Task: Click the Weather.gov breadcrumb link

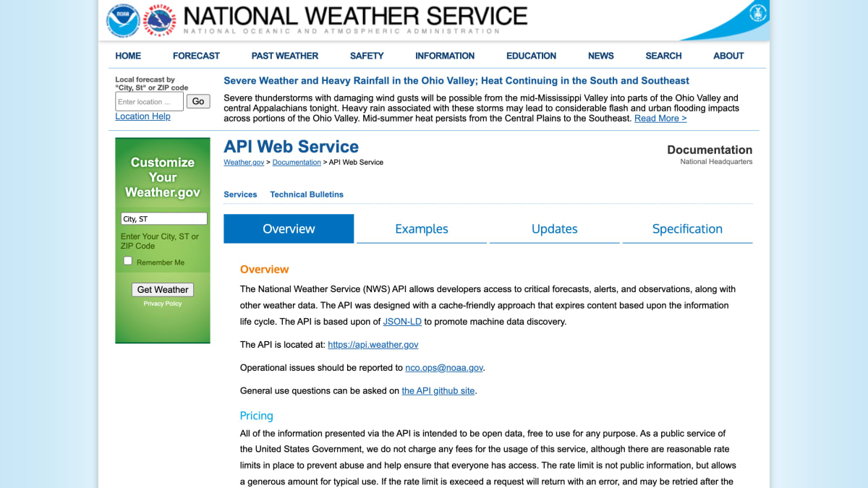Action: tap(244, 163)
